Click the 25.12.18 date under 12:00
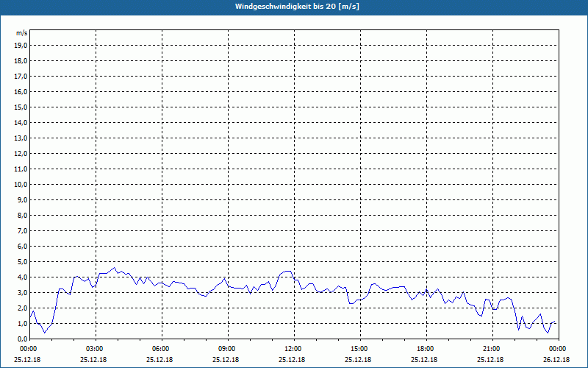 [292, 359]
